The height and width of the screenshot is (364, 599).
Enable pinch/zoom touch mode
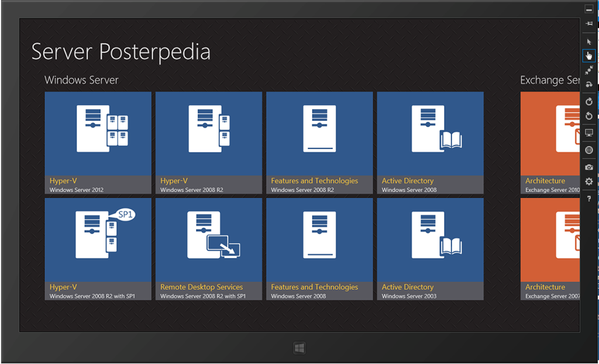pyautogui.click(x=589, y=70)
